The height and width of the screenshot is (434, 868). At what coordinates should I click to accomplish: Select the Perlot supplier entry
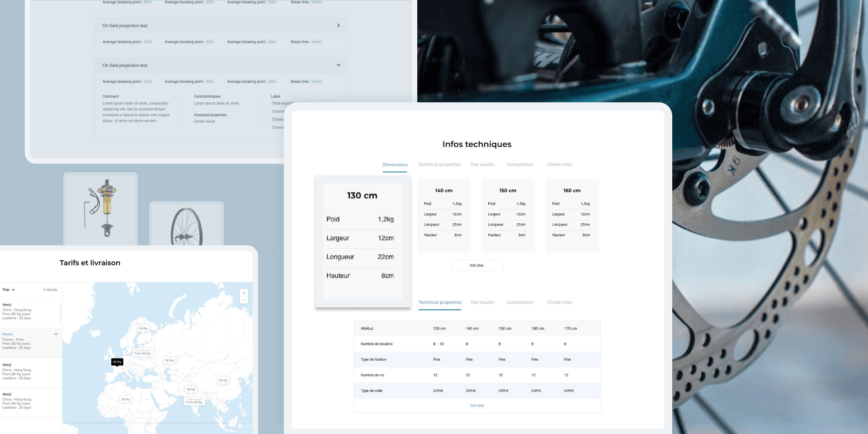tap(31, 343)
